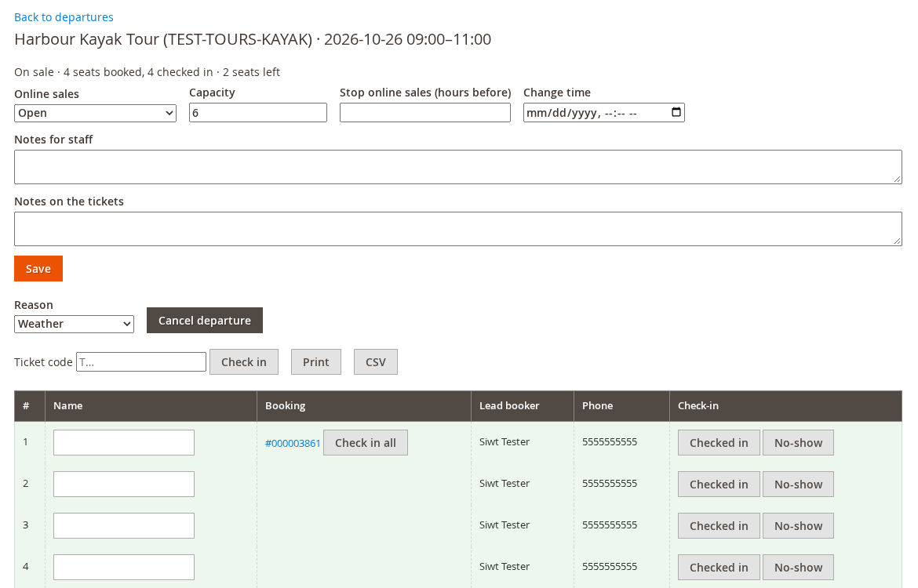Click the resize grip of Notes for staff

(x=898, y=180)
